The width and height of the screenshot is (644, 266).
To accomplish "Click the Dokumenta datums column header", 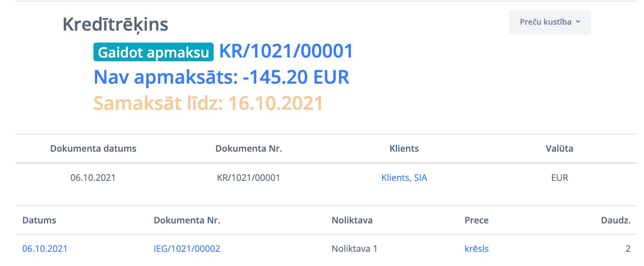I will click(93, 149).
